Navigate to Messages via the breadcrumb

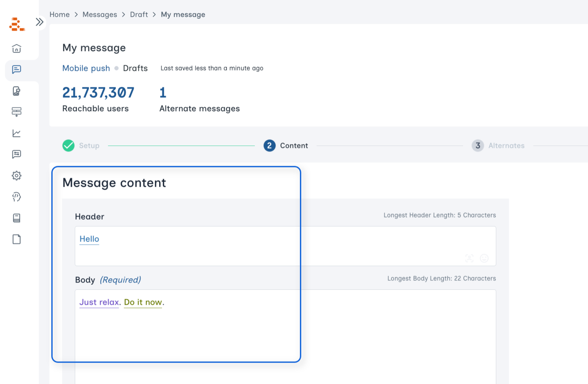(x=100, y=14)
